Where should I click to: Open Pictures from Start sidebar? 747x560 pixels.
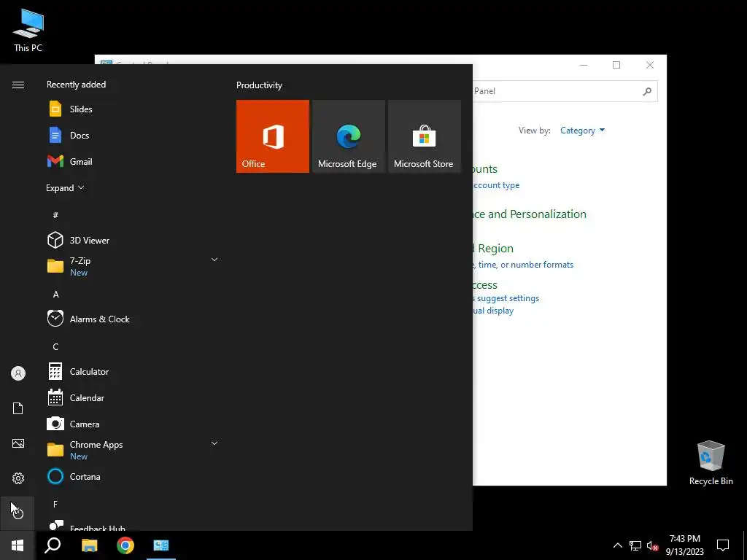[18, 443]
